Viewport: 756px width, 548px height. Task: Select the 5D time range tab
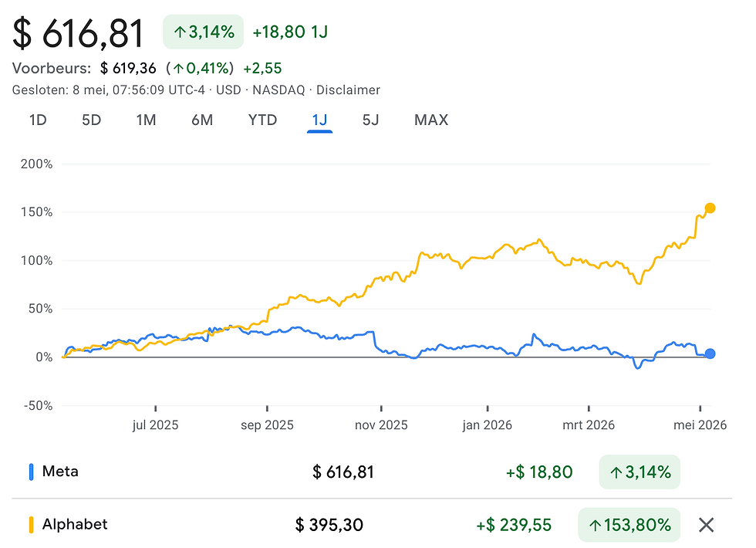91,120
